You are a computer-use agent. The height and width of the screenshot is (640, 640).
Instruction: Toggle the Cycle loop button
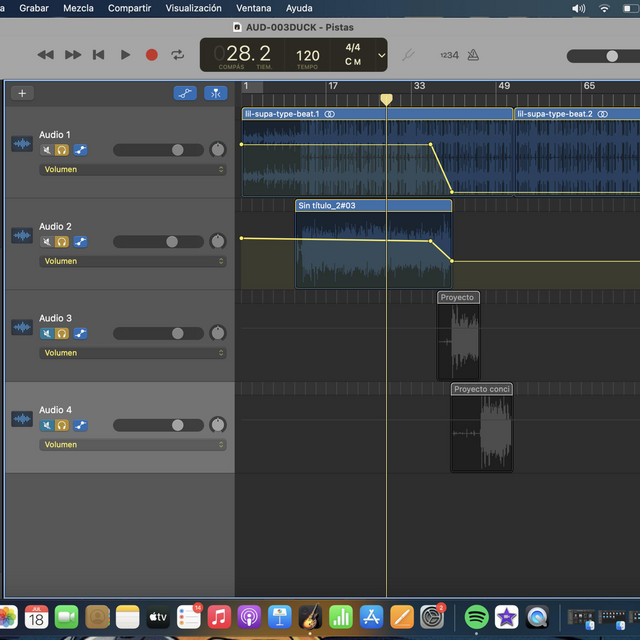click(178, 55)
